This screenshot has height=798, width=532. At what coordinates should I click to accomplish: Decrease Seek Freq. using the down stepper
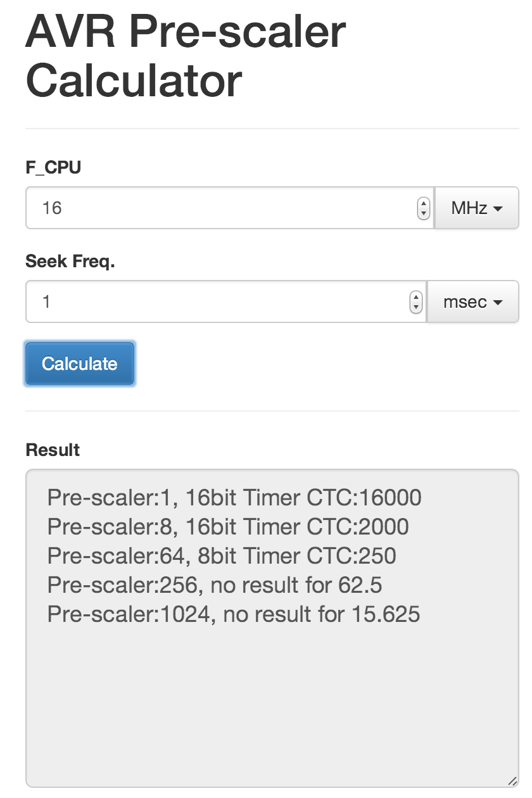click(x=415, y=307)
